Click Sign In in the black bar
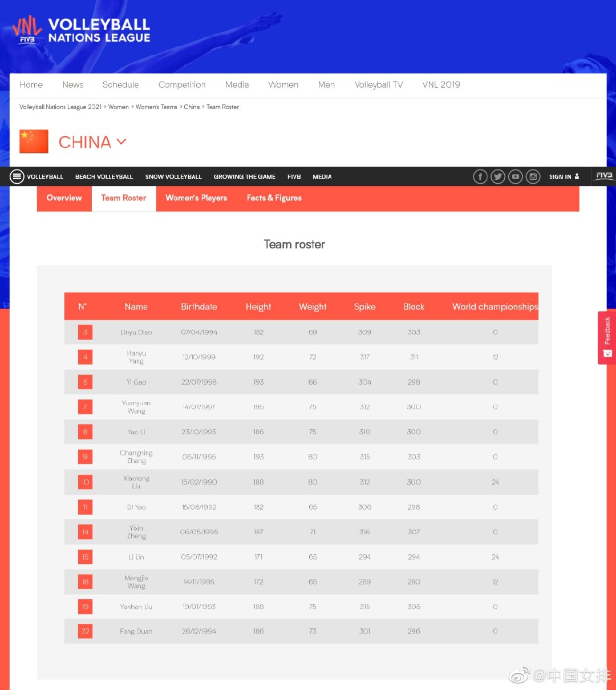This screenshot has height=690, width=616. tap(564, 177)
